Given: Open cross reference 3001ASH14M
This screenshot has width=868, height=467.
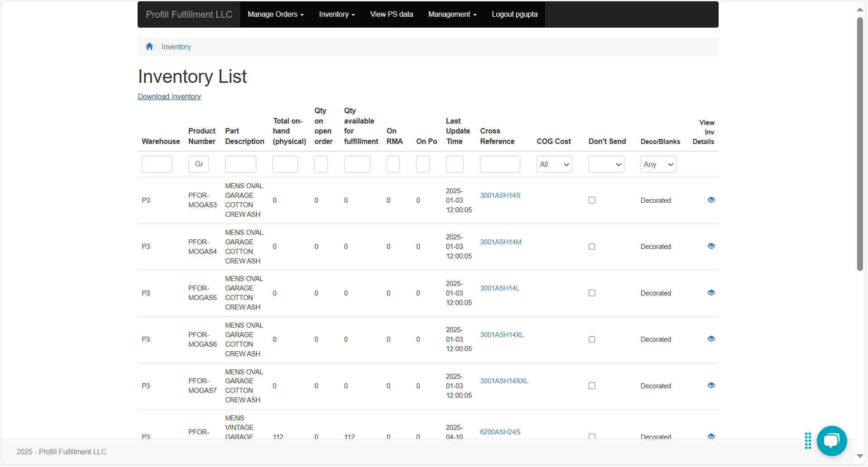Looking at the screenshot, I should click(x=501, y=242).
